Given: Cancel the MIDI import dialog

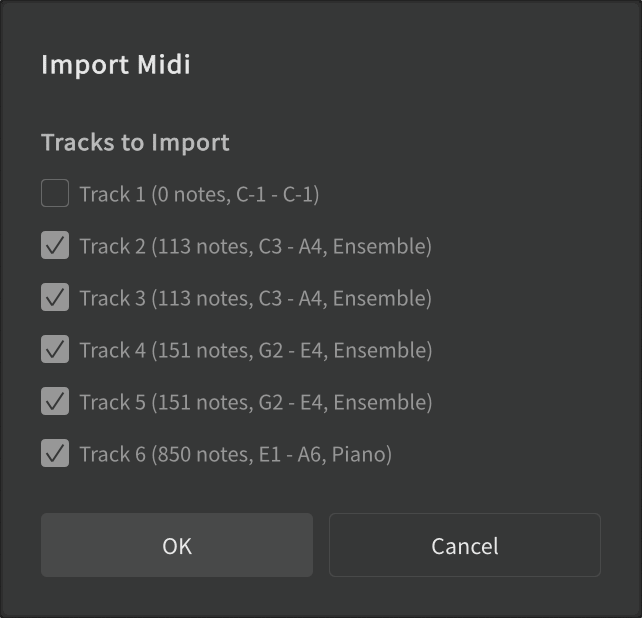Looking at the screenshot, I should [x=465, y=545].
